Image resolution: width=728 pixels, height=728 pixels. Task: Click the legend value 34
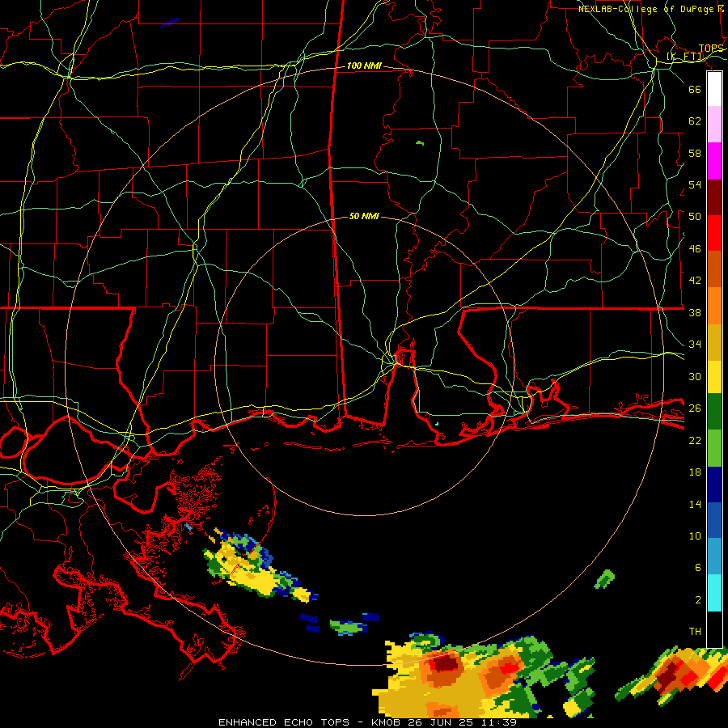coord(695,344)
